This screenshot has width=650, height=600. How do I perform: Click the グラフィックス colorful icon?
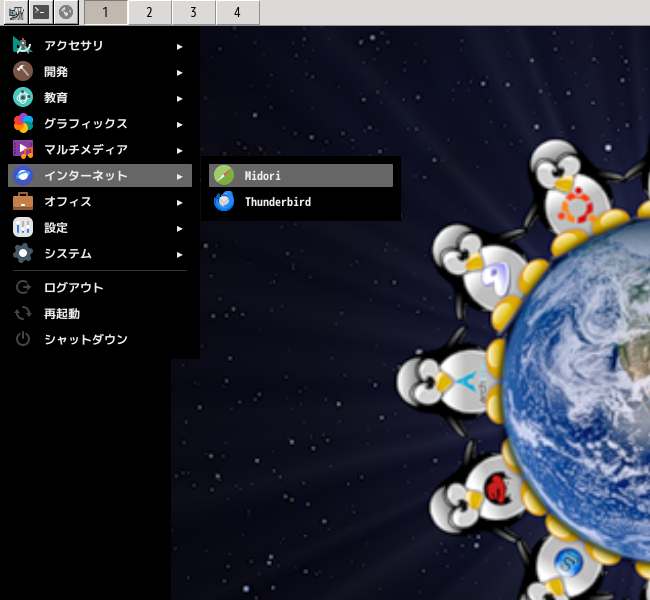pyautogui.click(x=23, y=123)
